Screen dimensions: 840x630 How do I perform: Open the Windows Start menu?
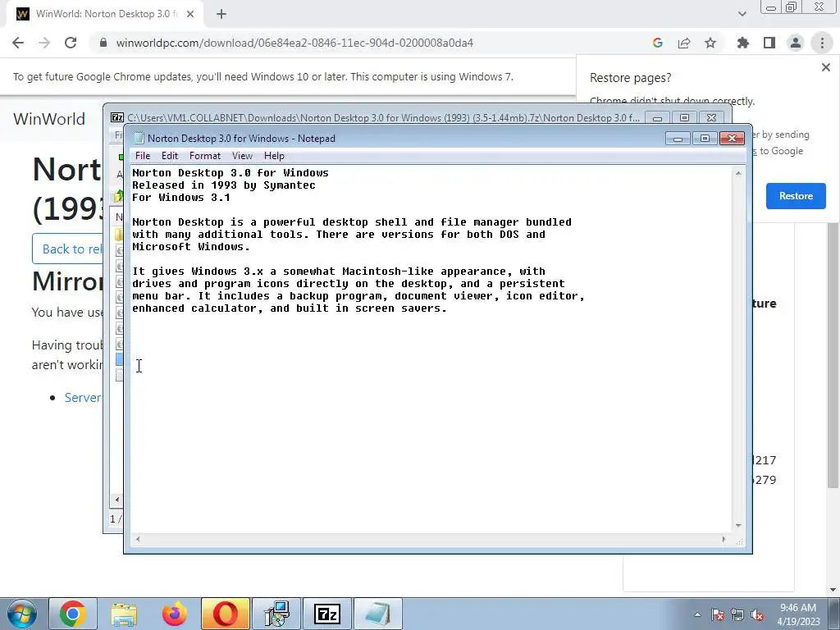[21, 614]
